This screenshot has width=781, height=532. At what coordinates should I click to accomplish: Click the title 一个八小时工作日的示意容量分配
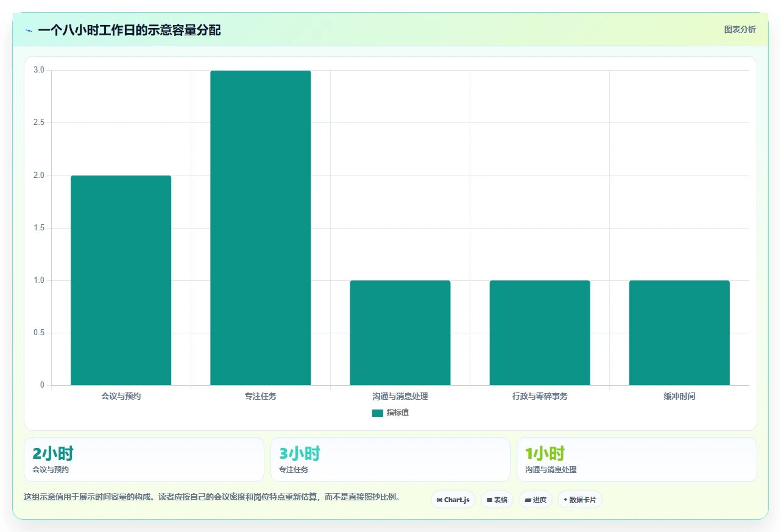tap(129, 30)
